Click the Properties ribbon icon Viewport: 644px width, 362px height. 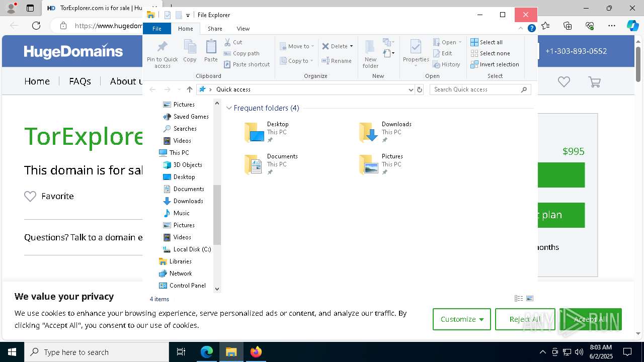pyautogui.click(x=416, y=52)
